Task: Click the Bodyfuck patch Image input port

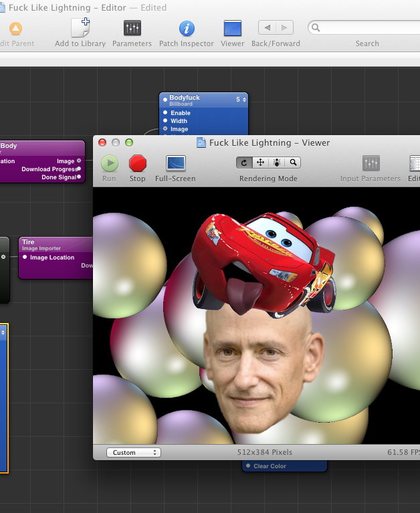Action: tap(165, 128)
